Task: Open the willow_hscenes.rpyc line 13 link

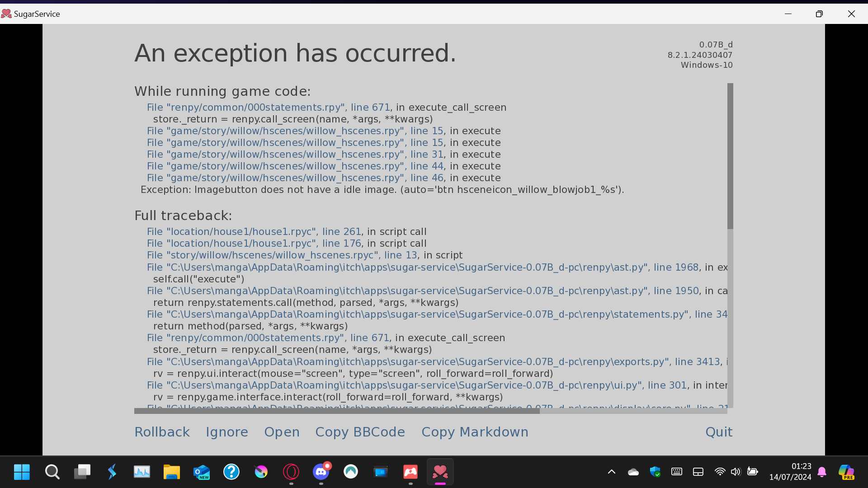Action: [282, 255]
